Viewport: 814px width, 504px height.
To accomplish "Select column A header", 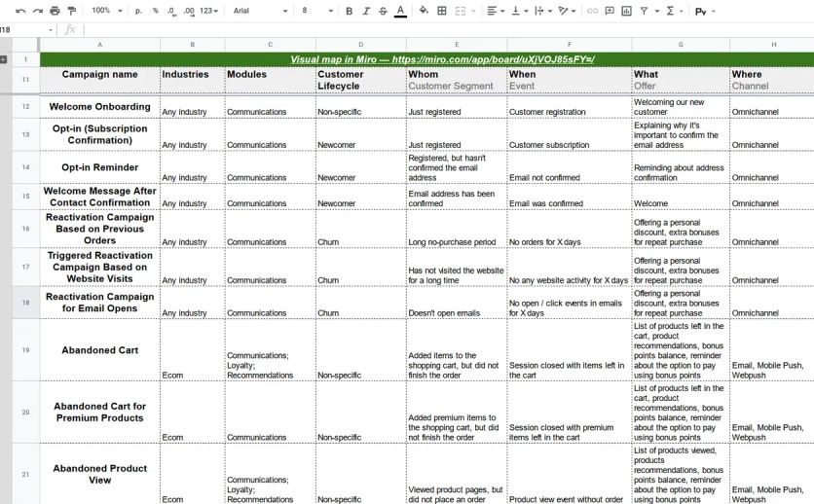I will coord(99,45).
